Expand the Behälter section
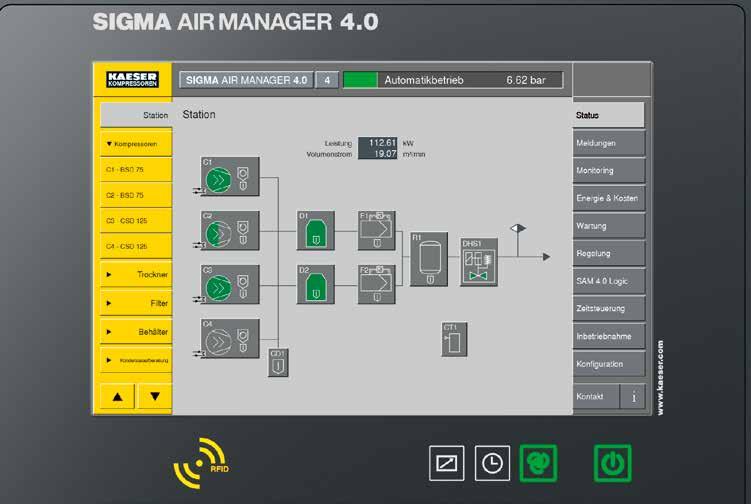Screen dimensions: 751x504 (136, 332)
